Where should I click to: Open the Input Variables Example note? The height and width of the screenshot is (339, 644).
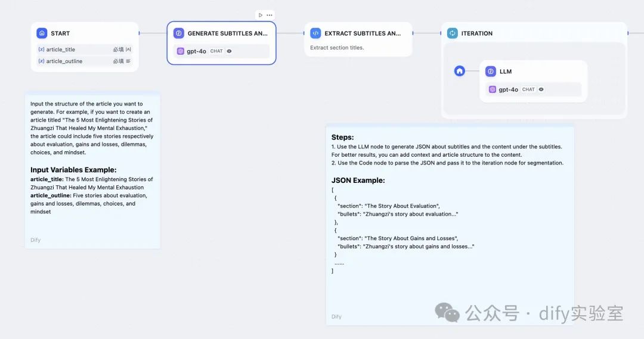click(92, 170)
